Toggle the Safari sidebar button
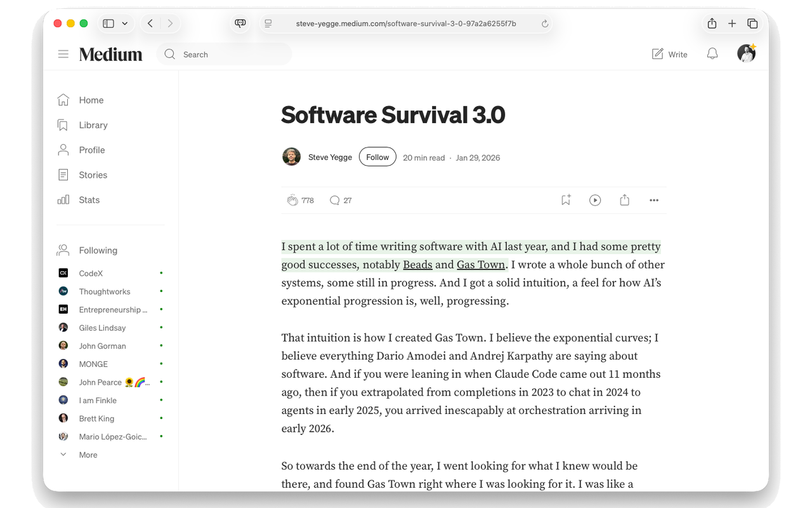 [x=108, y=23]
